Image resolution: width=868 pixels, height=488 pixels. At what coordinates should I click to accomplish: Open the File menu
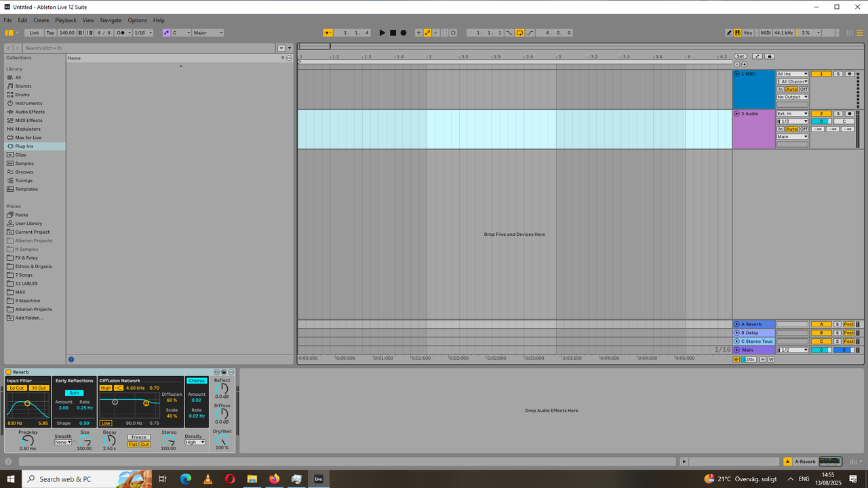pos(7,20)
